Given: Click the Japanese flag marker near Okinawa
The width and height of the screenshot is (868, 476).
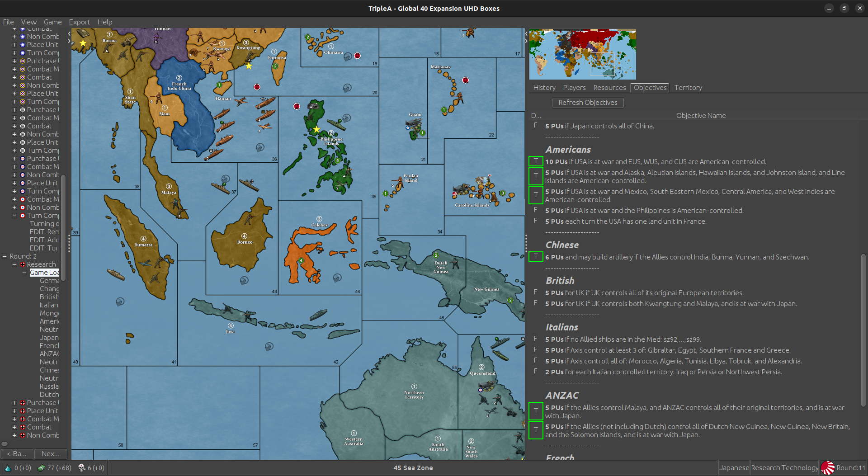Looking at the screenshot, I should tap(357, 56).
